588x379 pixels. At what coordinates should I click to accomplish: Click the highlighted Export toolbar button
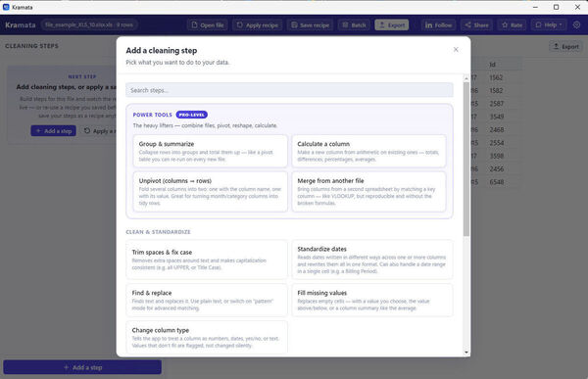point(391,25)
